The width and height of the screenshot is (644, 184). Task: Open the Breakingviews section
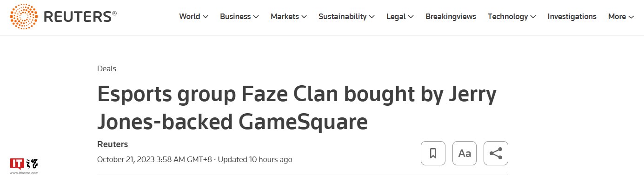click(x=451, y=17)
